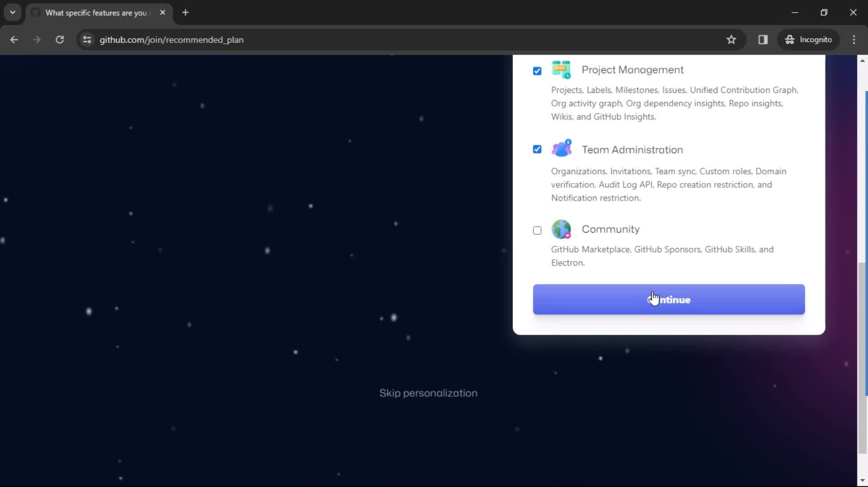This screenshot has width=868, height=487.
Task: Click the browser refresh icon
Action: click(x=60, y=39)
